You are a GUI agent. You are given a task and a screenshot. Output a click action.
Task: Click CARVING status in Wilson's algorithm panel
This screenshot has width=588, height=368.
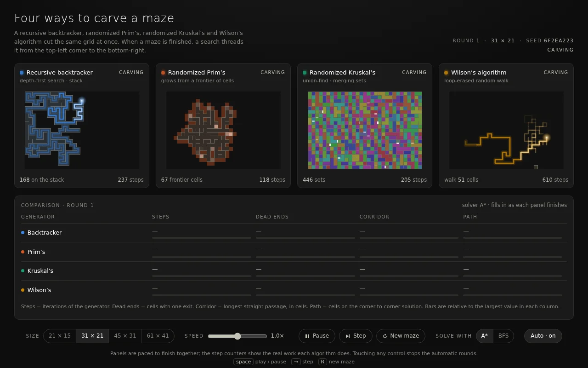coord(556,73)
